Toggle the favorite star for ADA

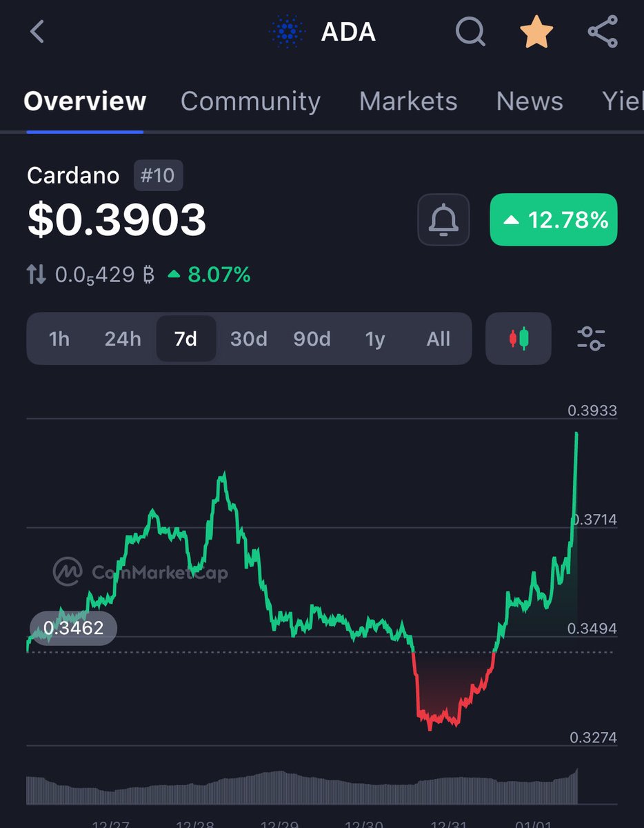537,32
